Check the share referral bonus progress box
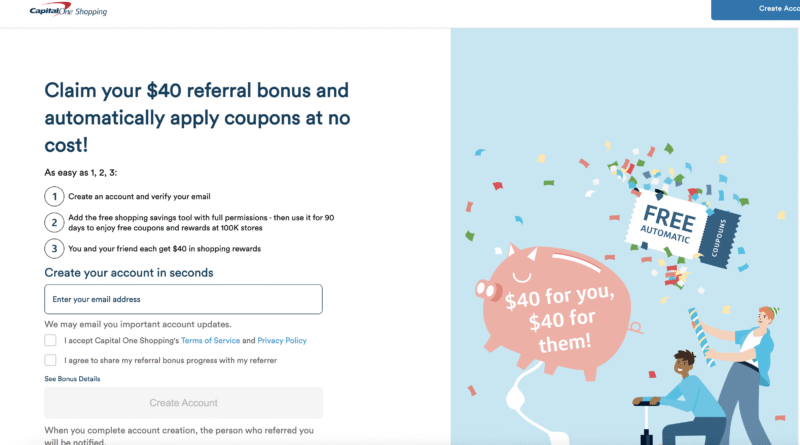 coord(50,360)
